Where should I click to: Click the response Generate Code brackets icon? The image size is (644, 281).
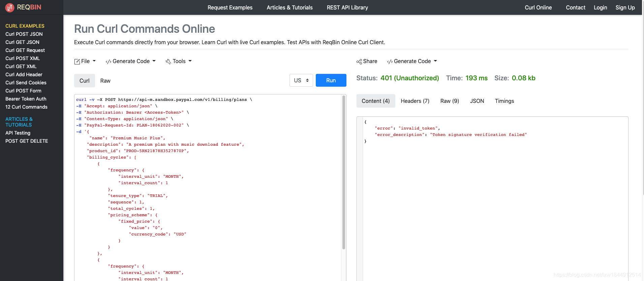390,61
